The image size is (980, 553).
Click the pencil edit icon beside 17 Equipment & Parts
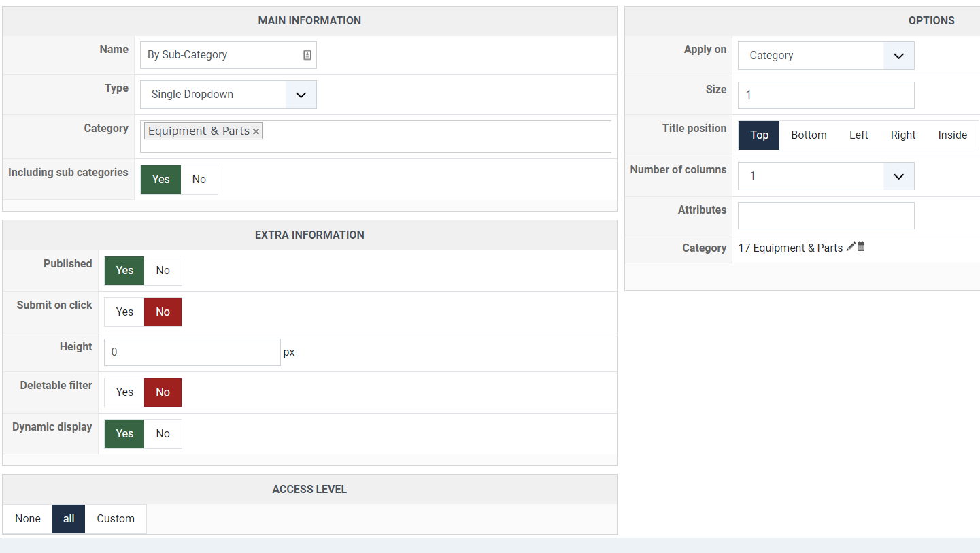coord(851,247)
